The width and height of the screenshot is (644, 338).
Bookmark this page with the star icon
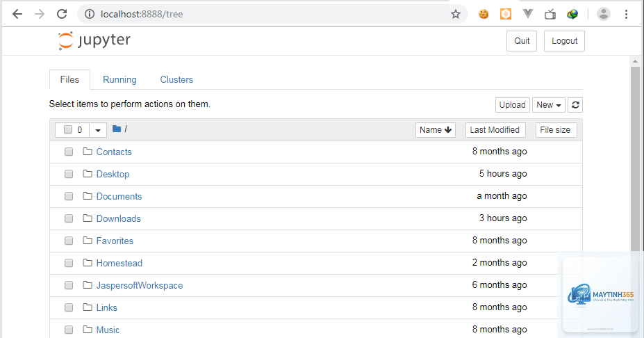tap(456, 14)
